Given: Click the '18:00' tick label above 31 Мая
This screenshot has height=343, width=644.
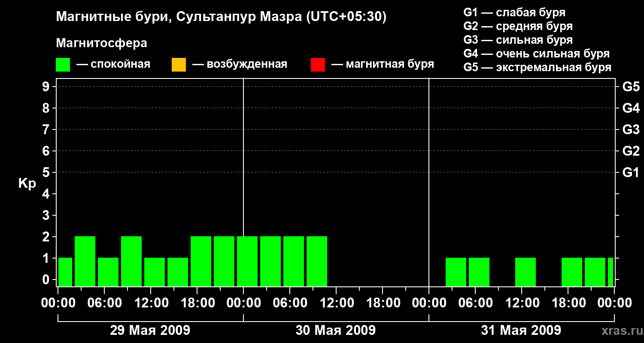Looking at the screenshot, I should tap(568, 303).
